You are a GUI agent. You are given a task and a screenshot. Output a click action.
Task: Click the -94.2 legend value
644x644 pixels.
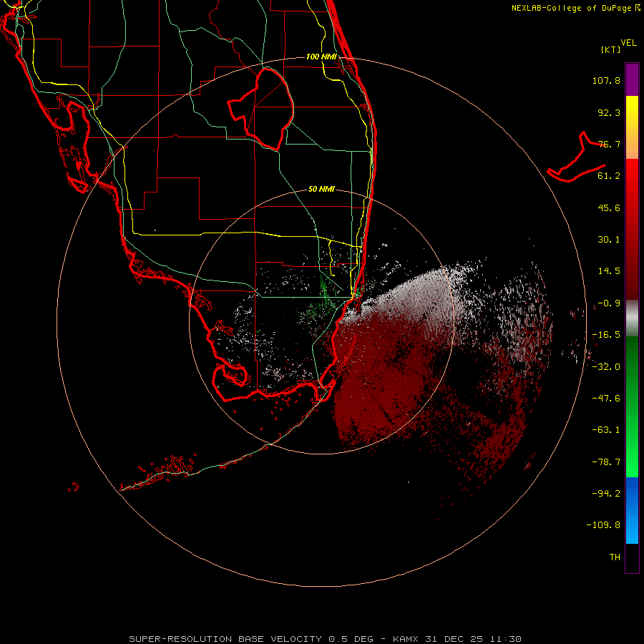tap(606, 493)
